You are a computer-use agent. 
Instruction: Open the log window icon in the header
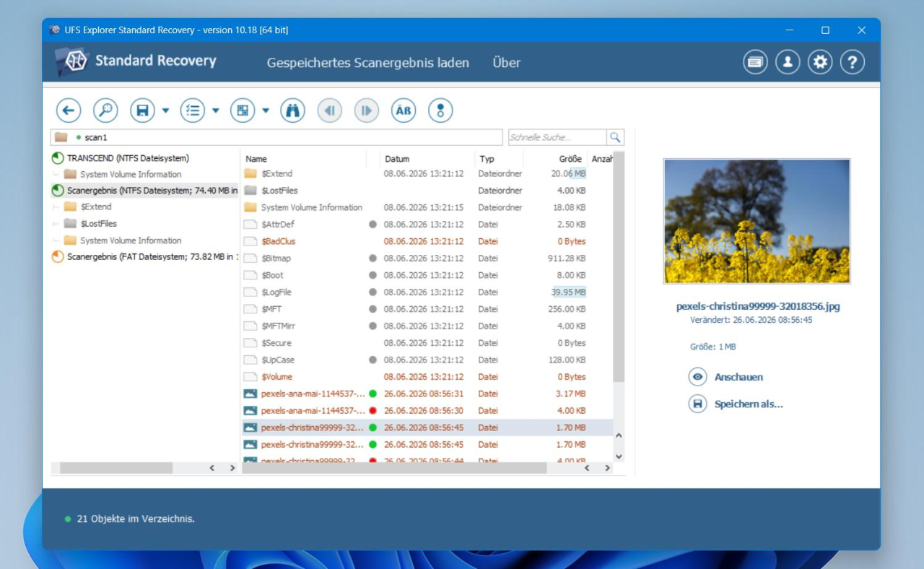pyautogui.click(x=755, y=62)
